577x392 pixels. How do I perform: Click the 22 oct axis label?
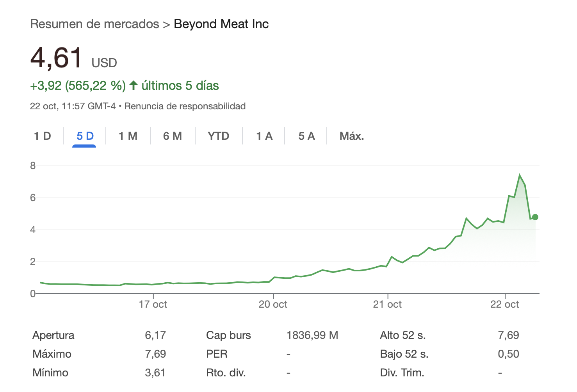(x=505, y=305)
